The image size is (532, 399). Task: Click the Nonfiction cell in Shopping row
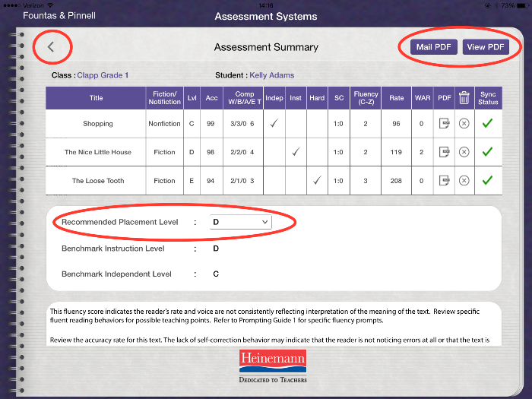165,123
